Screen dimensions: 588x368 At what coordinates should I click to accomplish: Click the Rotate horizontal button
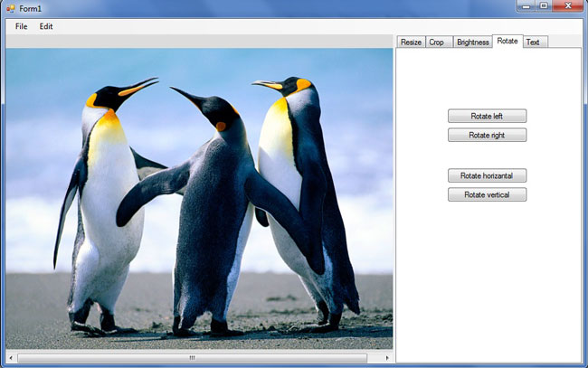(x=487, y=175)
